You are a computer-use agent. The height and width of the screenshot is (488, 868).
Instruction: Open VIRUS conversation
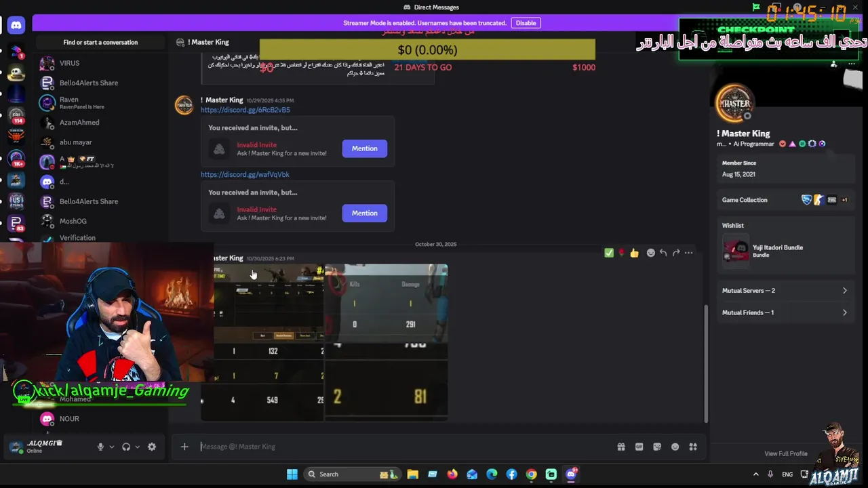pos(99,63)
